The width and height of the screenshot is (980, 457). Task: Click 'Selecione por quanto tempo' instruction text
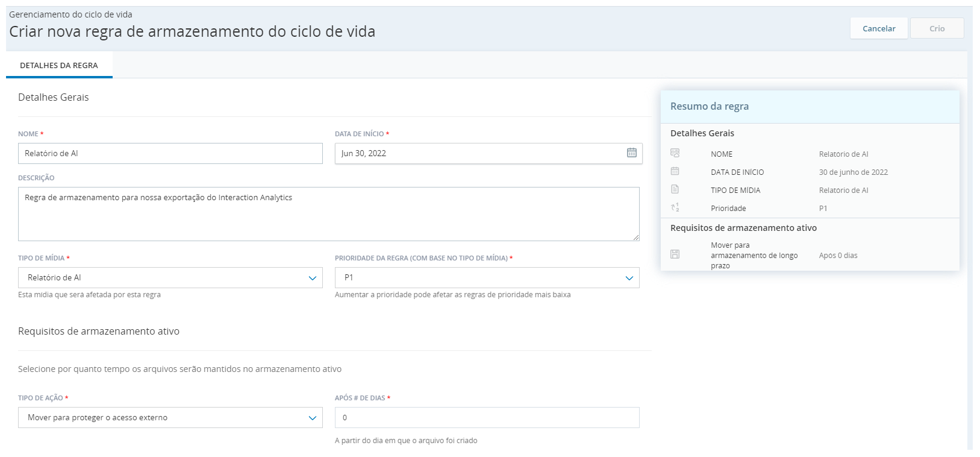179,369
